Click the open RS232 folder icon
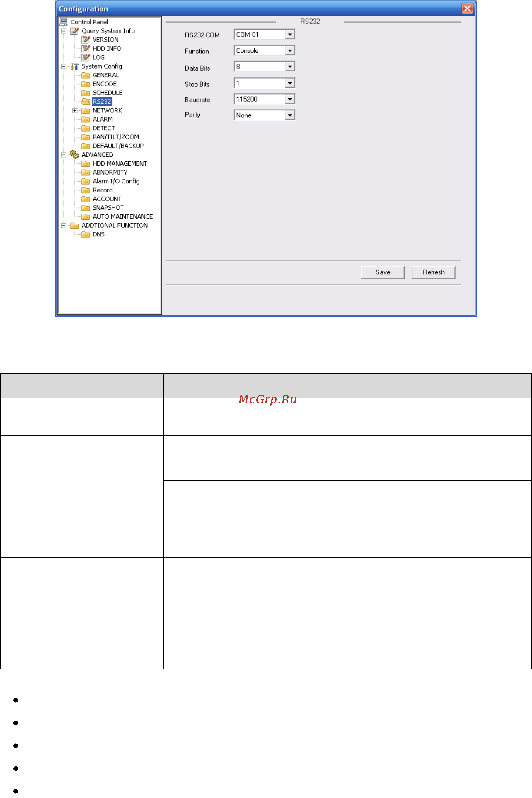 pos(86,101)
